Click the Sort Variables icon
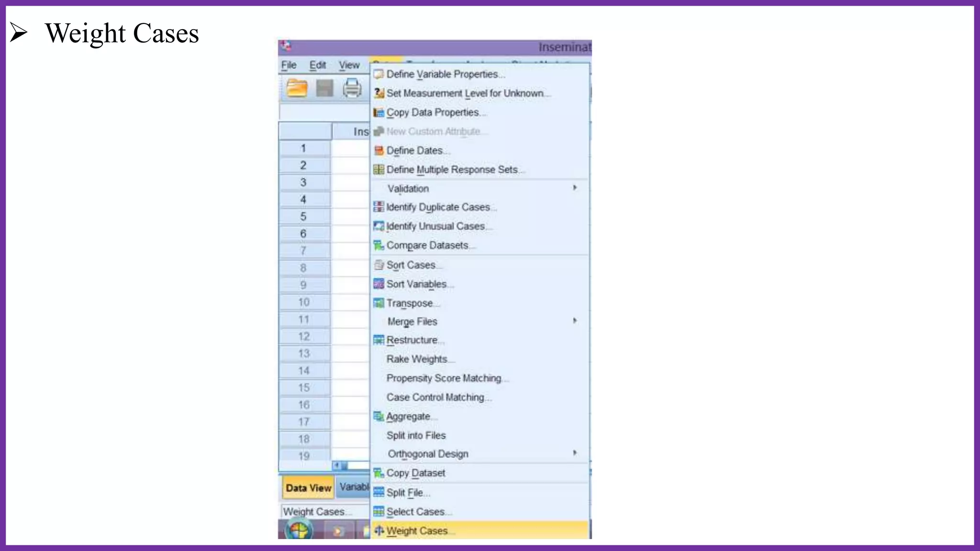This screenshot has height=551, width=980. coord(379,284)
